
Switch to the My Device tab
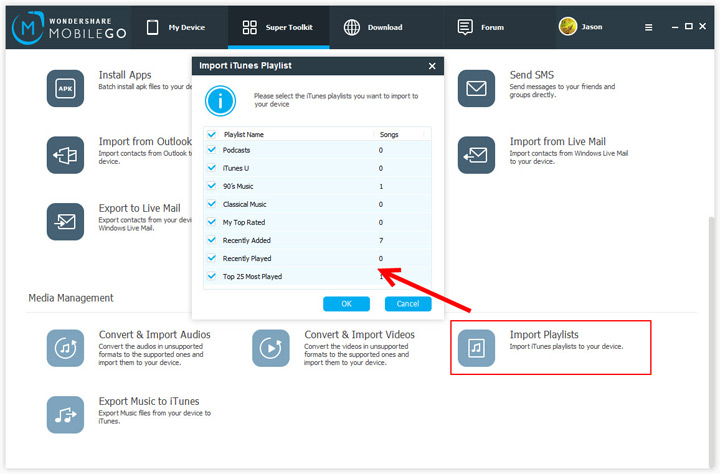180,28
